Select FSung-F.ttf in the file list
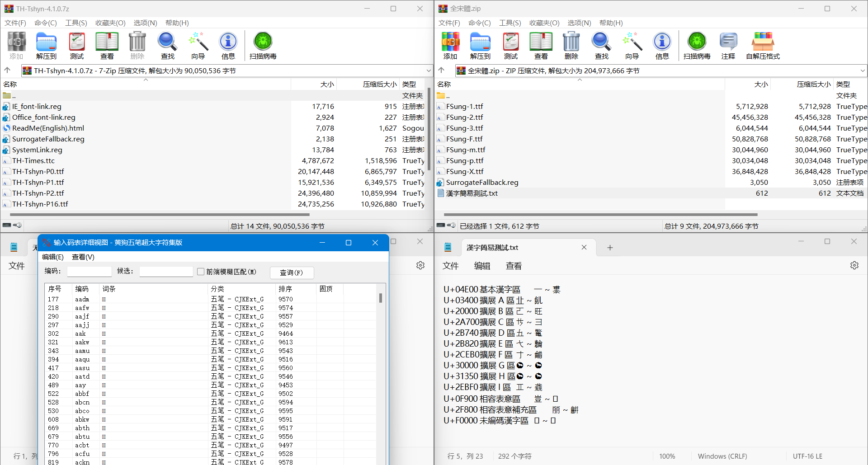868x465 pixels. 464,139
